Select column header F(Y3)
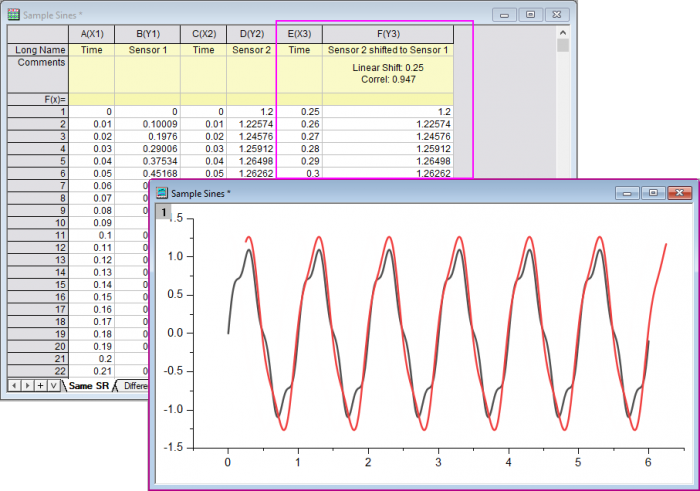700x491 pixels. pos(388,34)
